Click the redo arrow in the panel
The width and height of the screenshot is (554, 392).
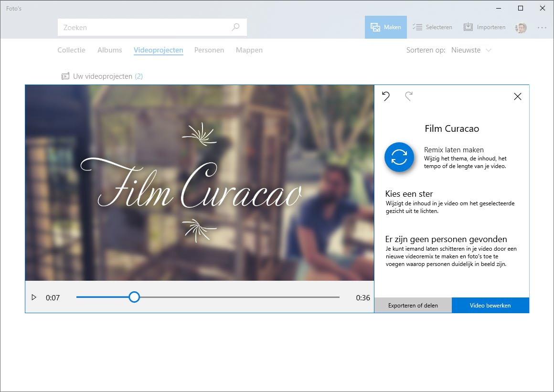(x=409, y=96)
